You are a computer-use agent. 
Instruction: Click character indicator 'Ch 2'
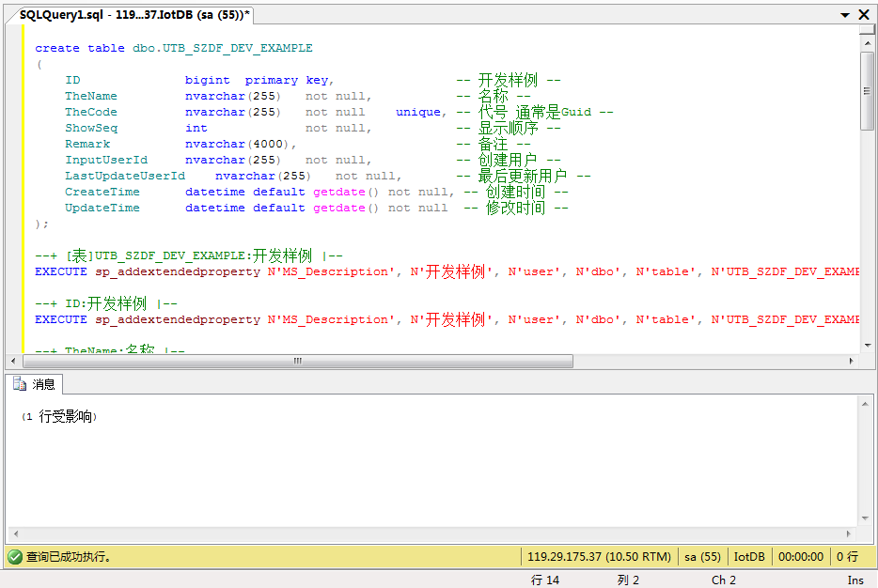click(x=724, y=580)
